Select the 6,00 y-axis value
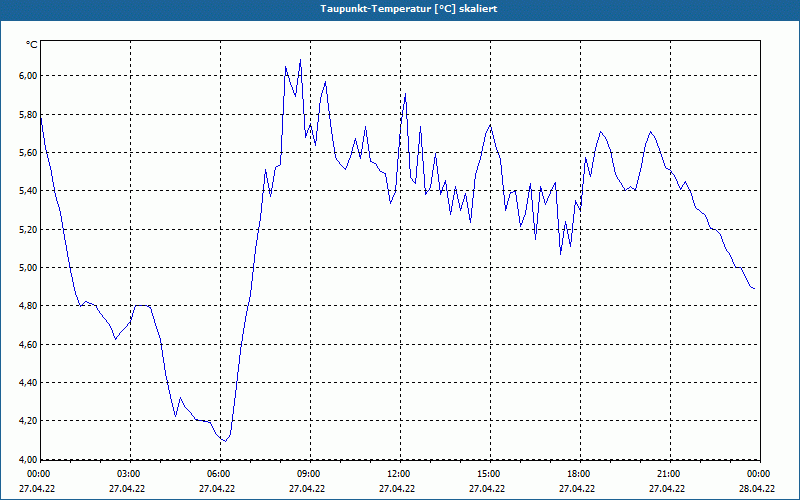Screen dimensions: 800x500 (29, 76)
